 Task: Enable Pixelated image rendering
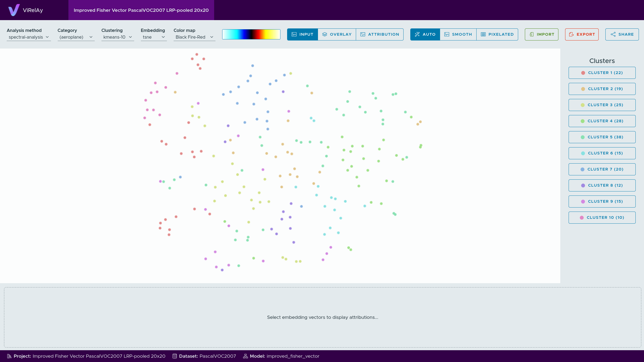click(497, 34)
